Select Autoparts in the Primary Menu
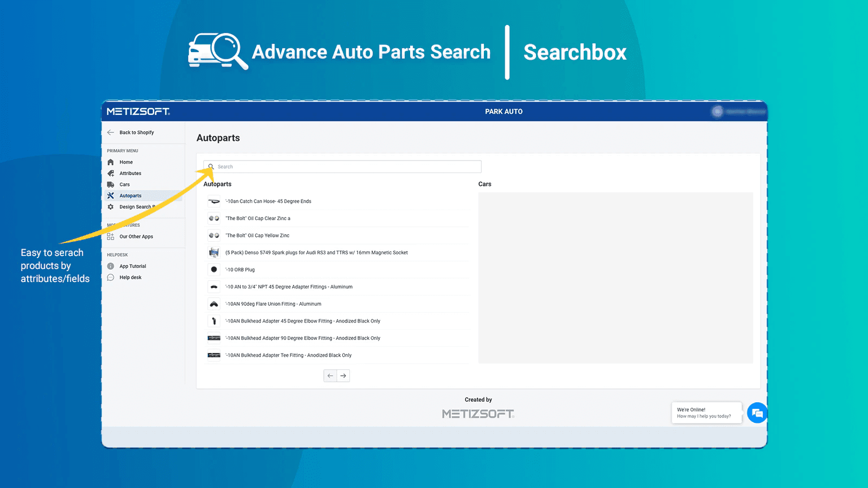Image resolution: width=868 pixels, height=488 pixels. (x=130, y=195)
